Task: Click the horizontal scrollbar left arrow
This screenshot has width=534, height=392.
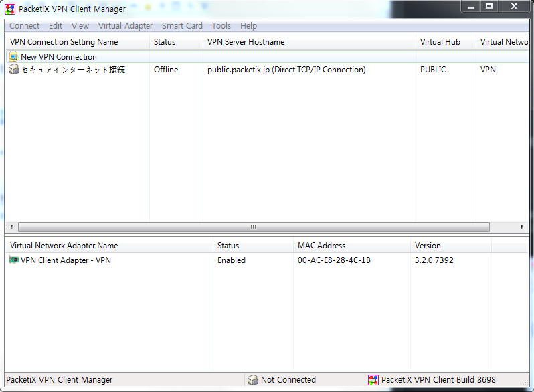Action: [11, 227]
